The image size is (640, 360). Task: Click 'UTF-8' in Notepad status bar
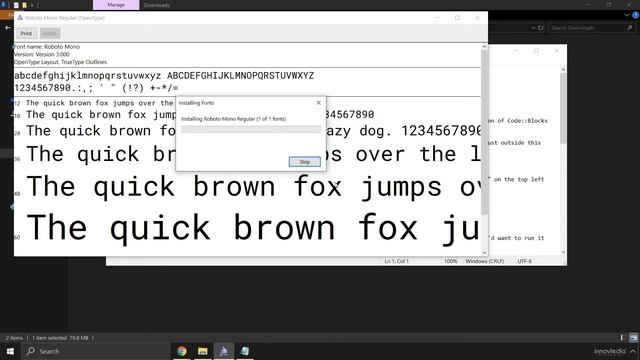click(x=524, y=261)
